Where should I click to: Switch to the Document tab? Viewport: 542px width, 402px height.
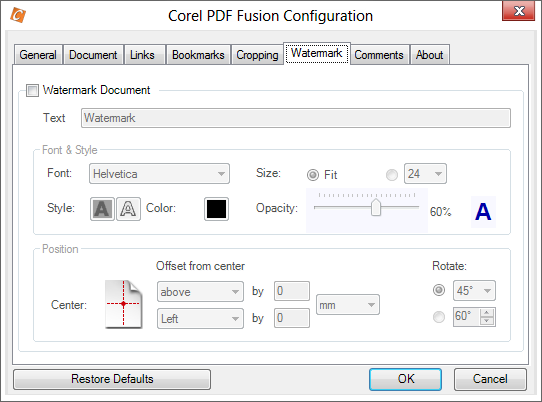93,55
